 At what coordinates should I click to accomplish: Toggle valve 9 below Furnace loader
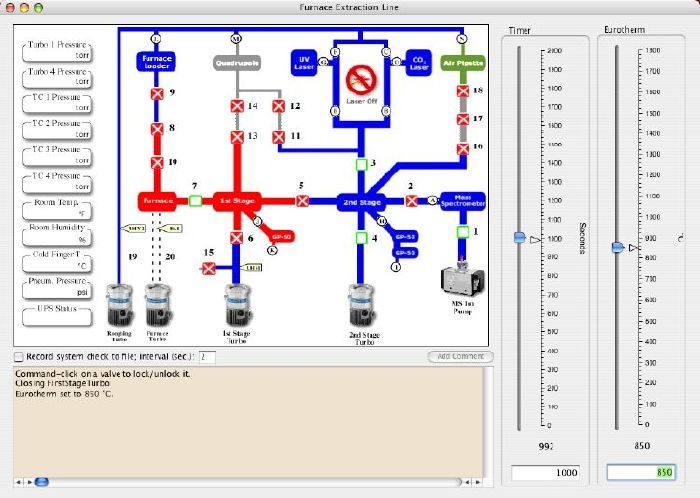click(x=157, y=94)
